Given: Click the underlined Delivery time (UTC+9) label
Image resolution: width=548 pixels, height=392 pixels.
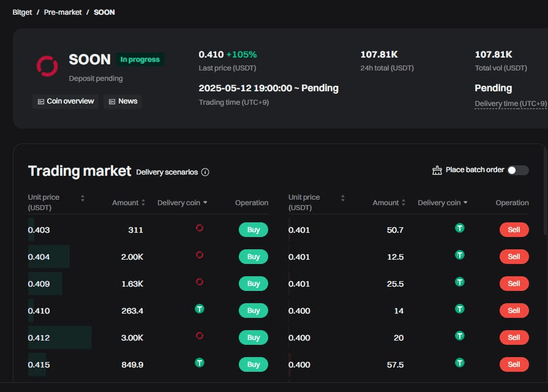Looking at the screenshot, I should (x=511, y=104).
